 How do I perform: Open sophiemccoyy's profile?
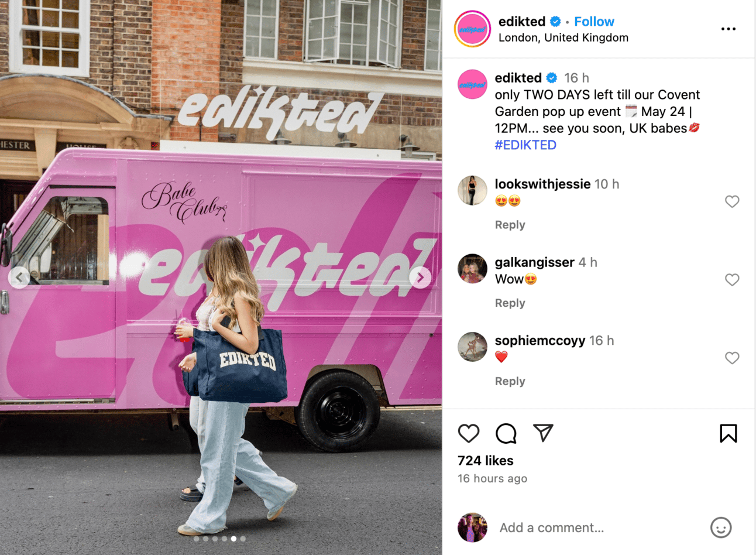pos(539,341)
